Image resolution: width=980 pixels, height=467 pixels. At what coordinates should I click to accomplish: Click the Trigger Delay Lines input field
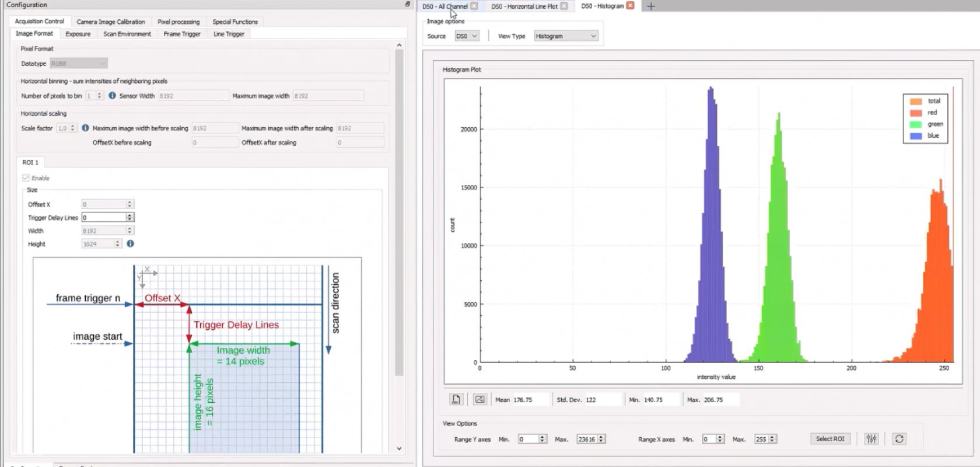(x=103, y=217)
